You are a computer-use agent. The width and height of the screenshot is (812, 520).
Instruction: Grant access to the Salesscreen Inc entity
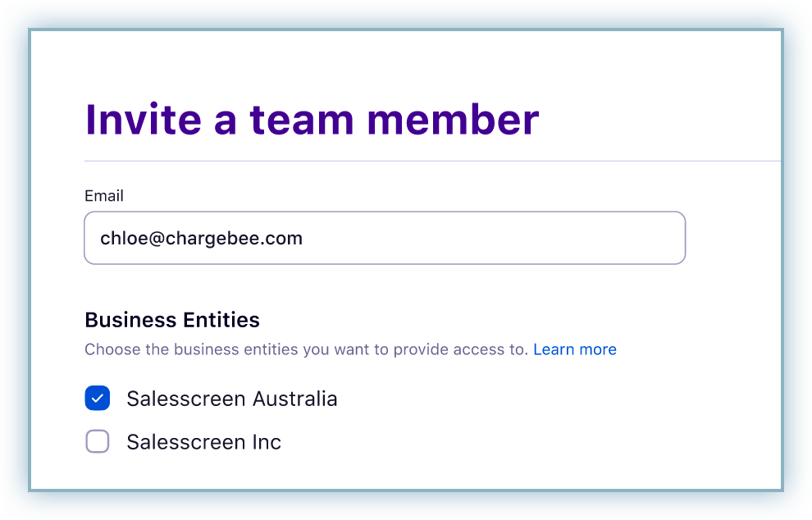(x=98, y=442)
